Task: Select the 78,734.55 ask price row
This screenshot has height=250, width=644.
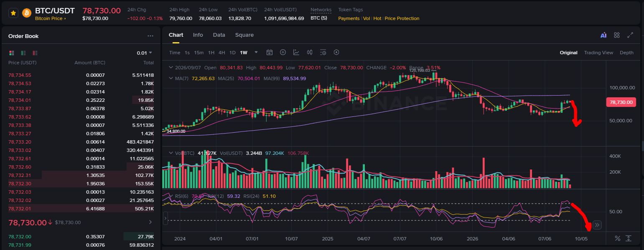Action: click(81, 75)
